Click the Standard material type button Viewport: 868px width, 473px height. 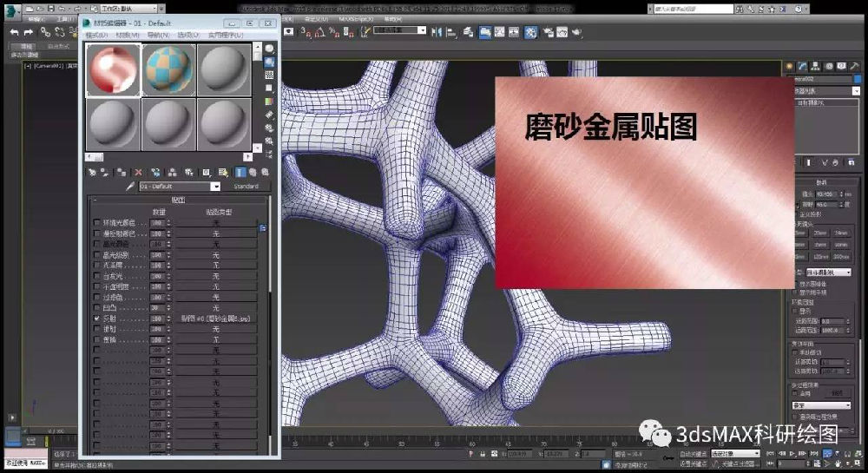tap(246, 187)
